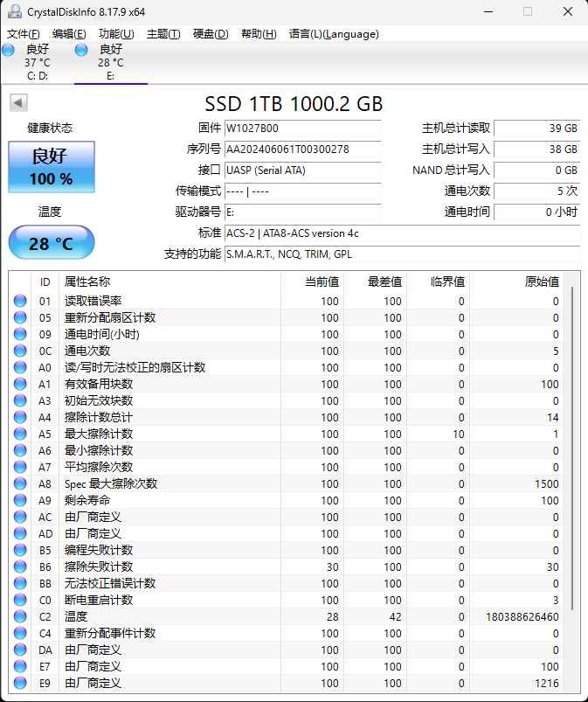Click the 驱动器号 field E:
The width and height of the screenshot is (588, 702).
(302, 212)
